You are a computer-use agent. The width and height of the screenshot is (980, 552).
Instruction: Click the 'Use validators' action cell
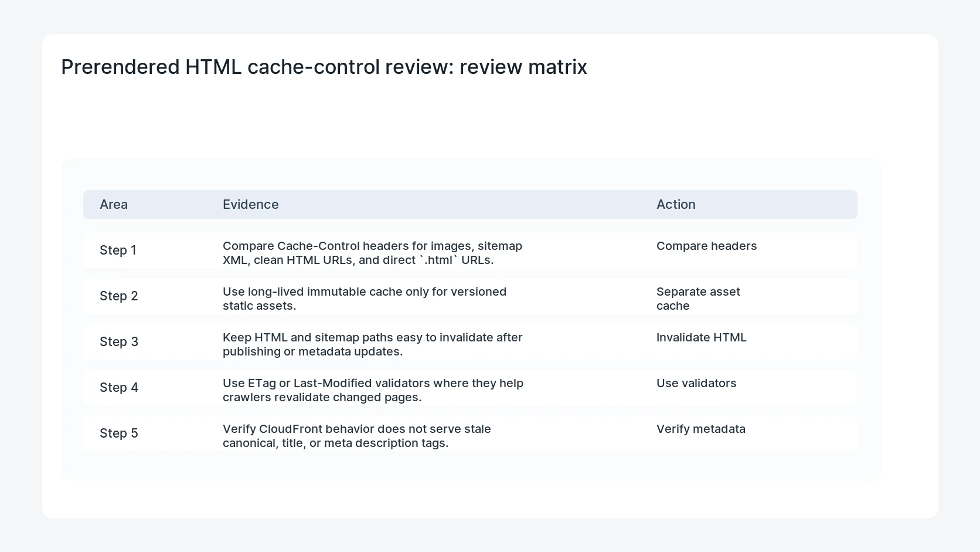696,383
